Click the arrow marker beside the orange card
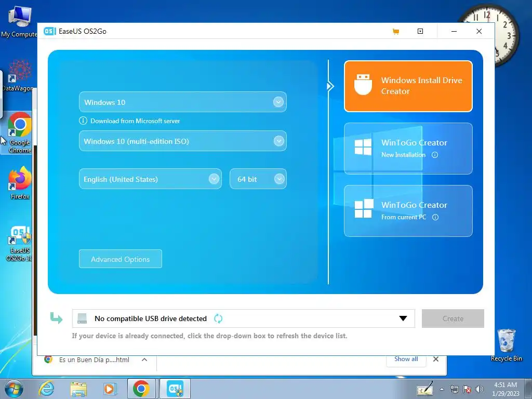Screen dimensions: 532x399 [330, 86]
